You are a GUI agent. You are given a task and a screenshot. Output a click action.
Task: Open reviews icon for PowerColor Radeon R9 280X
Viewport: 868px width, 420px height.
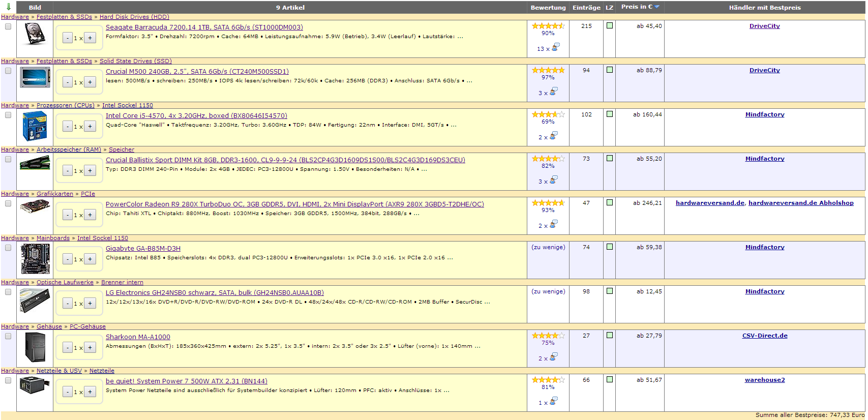point(554,224)
